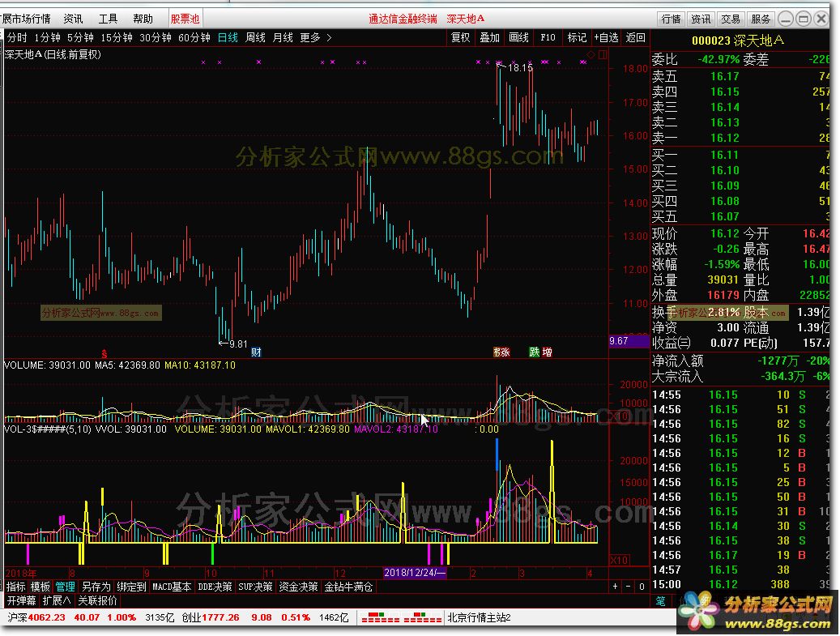840x636 pixels.
Task: Click the diamond icon at chart corner
Action: coord(591,54)
